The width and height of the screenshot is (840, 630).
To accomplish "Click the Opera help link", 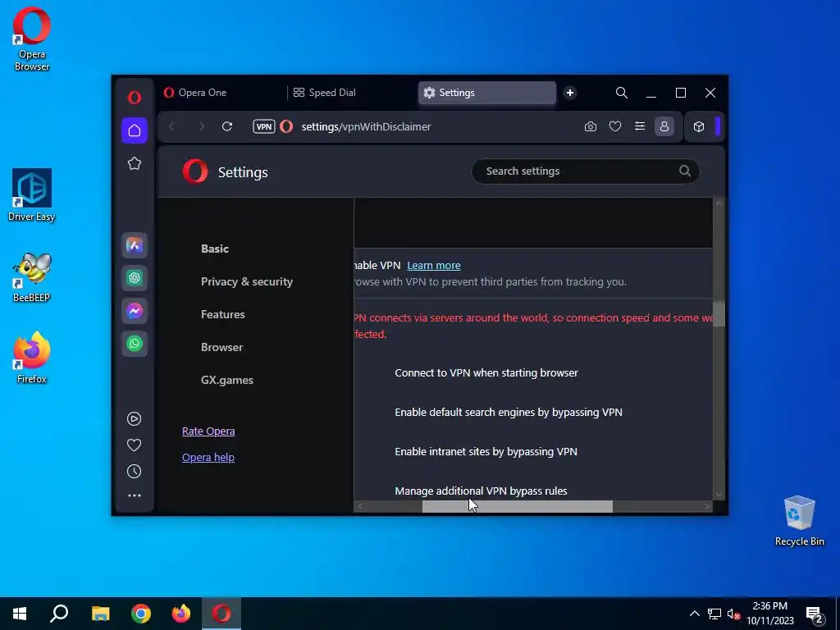I will [208, 457].
